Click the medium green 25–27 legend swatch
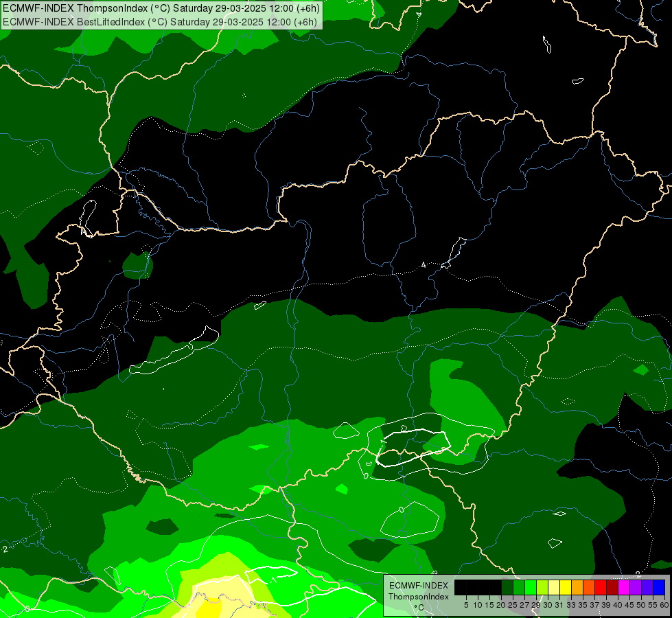The height and width of the screenshot is (618, 672). point(519,587)
